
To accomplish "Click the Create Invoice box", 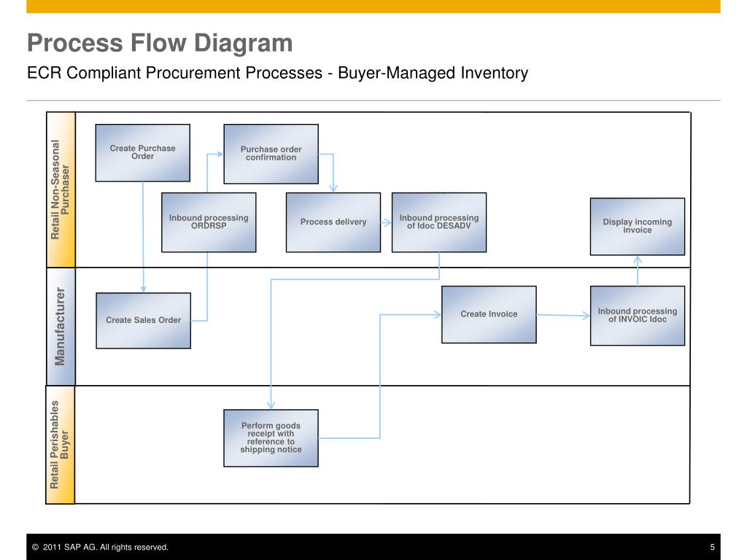I will (489, 314).
